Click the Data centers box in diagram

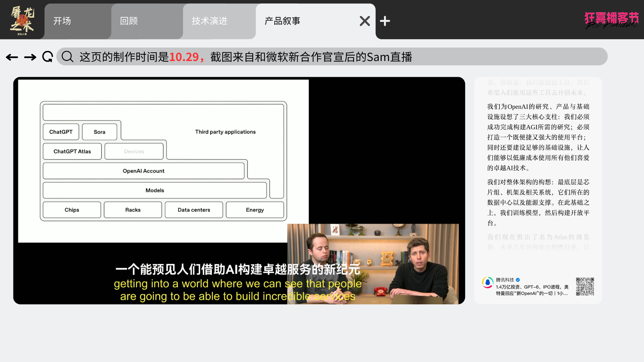pyautogui.click(x=194, y=210)
